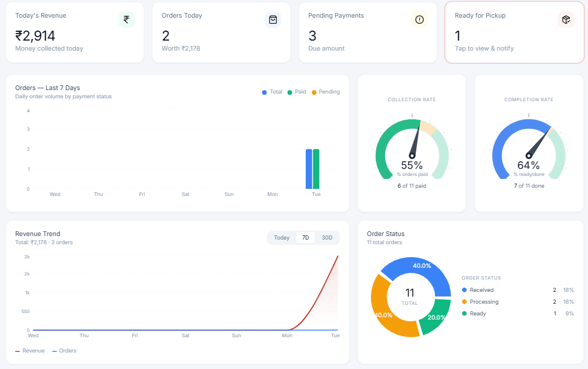Click the blue dot beside Received
The width and height of the screenshot is (588, 369).
465,290
